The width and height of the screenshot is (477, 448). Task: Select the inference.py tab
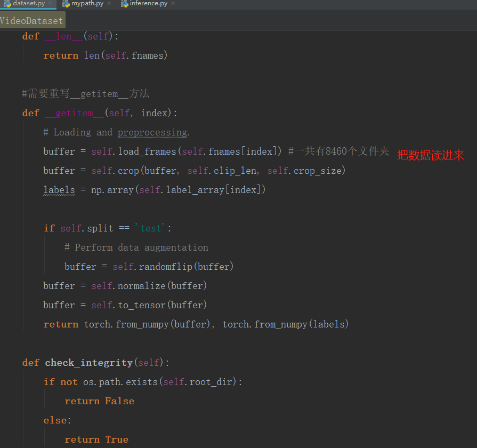tap(149, 4)
